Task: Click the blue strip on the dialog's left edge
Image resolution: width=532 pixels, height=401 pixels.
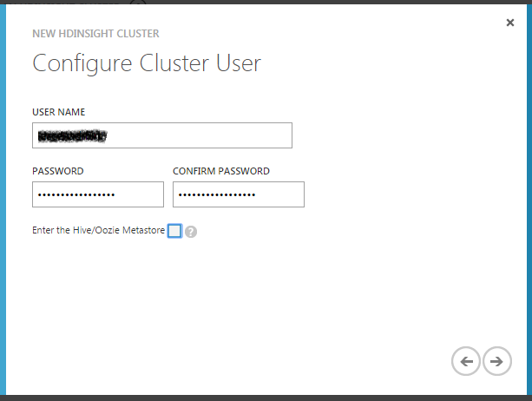Action: pyautogui.click(x=3, y=200)
